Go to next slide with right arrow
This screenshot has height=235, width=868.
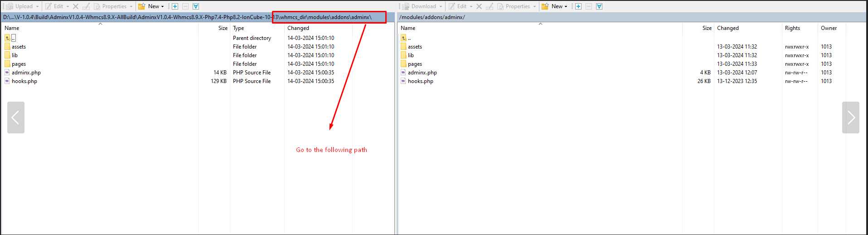[850, 117]
